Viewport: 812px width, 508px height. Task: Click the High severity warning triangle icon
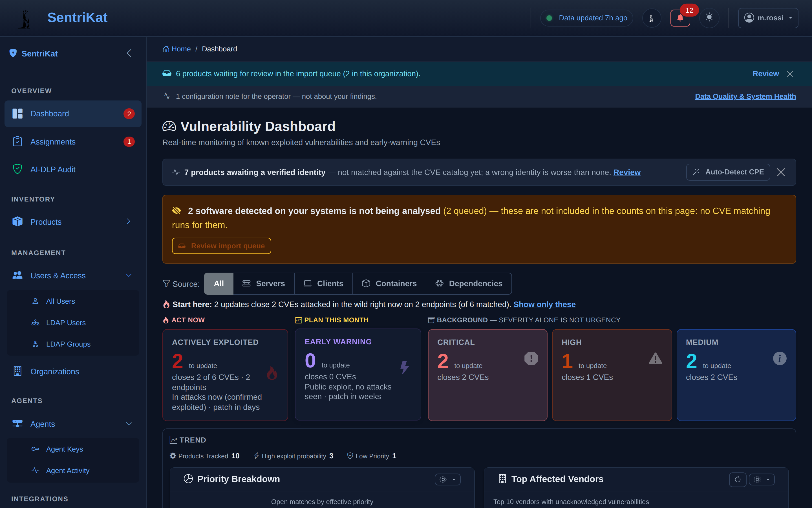655,358
